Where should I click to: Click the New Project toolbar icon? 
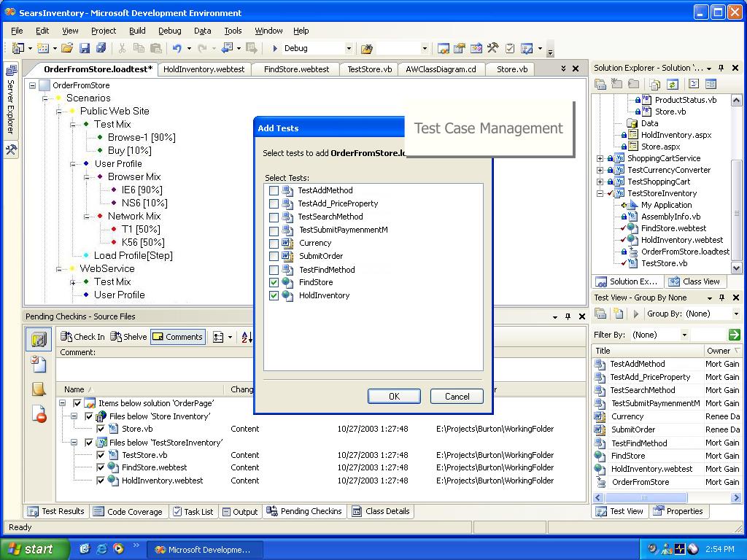[18, 48]
